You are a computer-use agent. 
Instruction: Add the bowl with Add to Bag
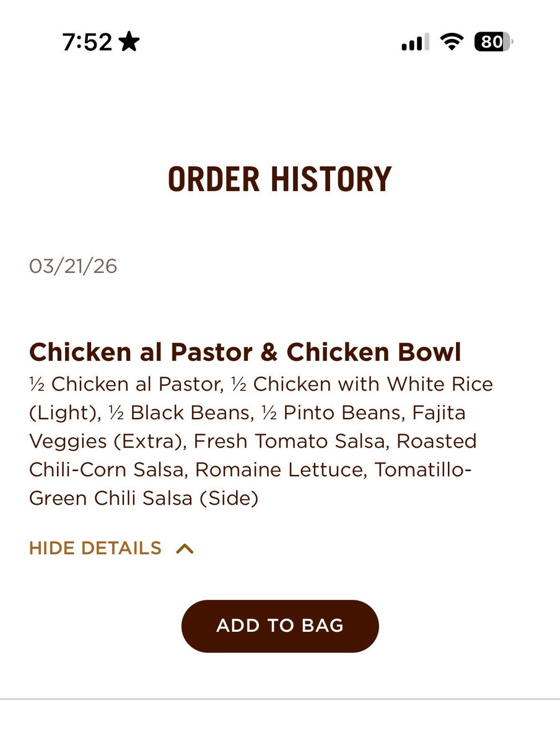point(280,626)
